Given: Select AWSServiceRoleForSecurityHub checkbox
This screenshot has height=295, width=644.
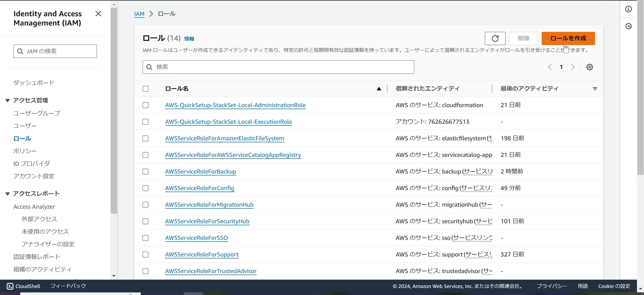Looking at the screenshot, I should (x=146, y=221).
